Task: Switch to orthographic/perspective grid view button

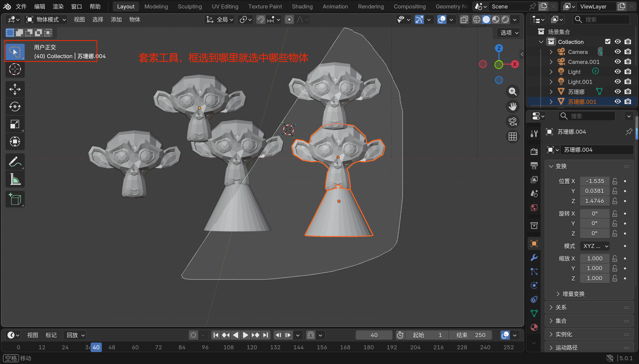Action: [512, 136]
